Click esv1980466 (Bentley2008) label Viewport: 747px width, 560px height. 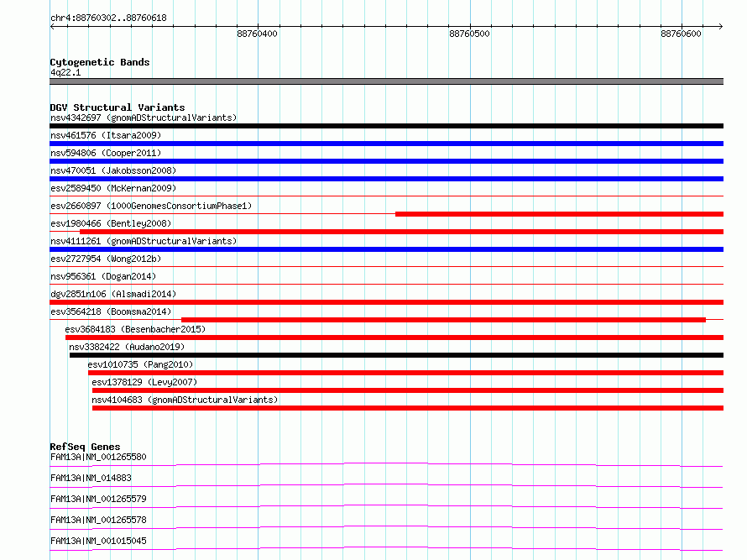click(111, 223)
